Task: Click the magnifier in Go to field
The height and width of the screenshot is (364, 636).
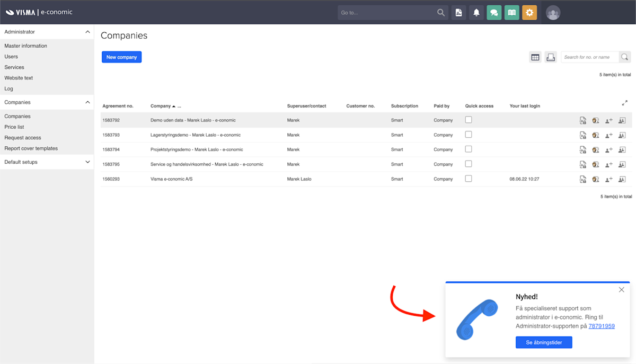Action: coord(441,13)
